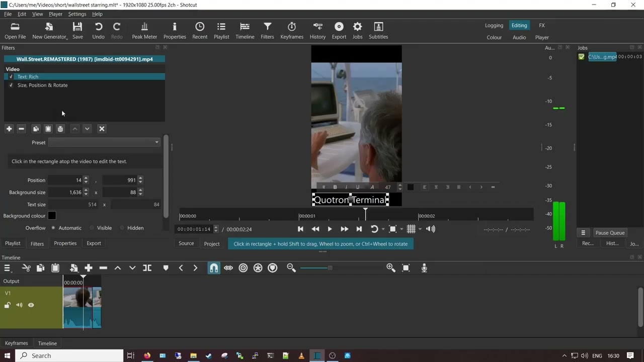
Task: Switch to the Project tab
Action: click(x=212, y=244)
